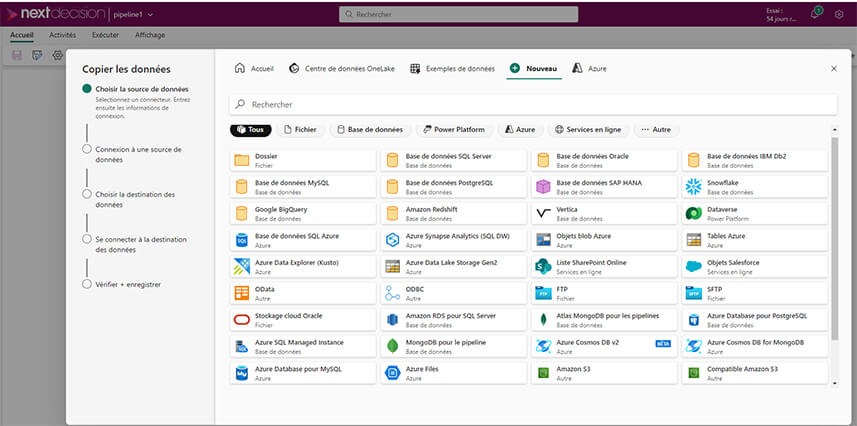Pick the Stockage cloud Oracle icon
The width and height of the screenshot is (857, 426).
(242, 320)
